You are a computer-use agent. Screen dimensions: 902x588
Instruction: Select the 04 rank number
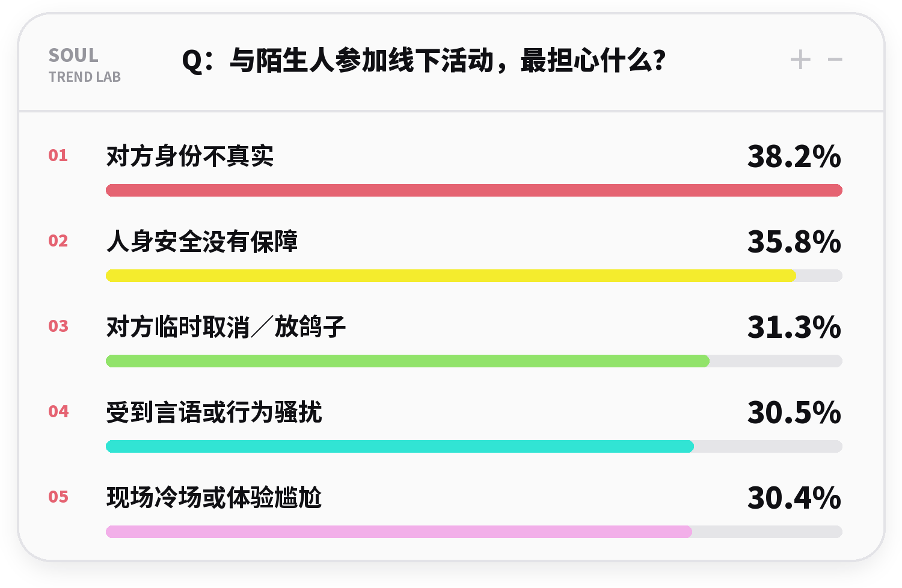(x=58, y=411)
